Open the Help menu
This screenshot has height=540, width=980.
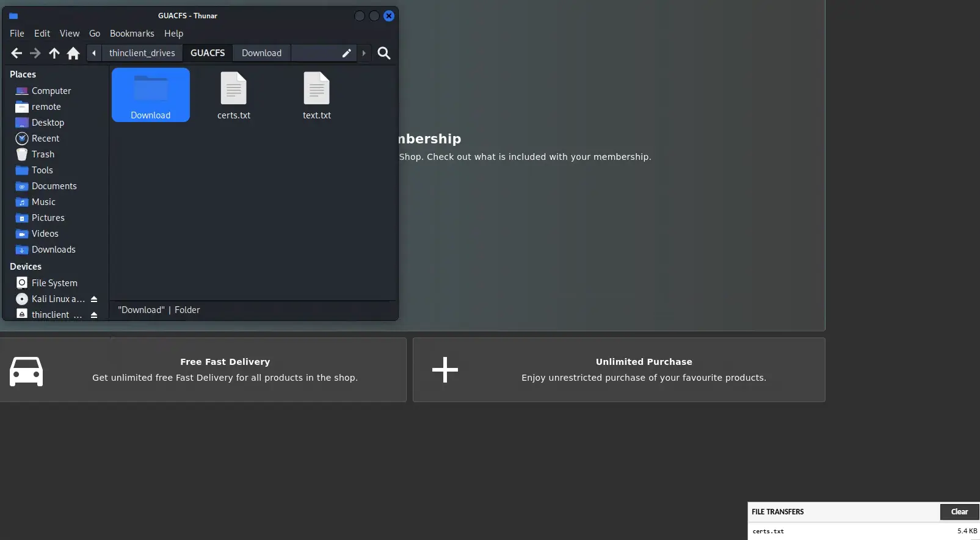click(173, 34)
